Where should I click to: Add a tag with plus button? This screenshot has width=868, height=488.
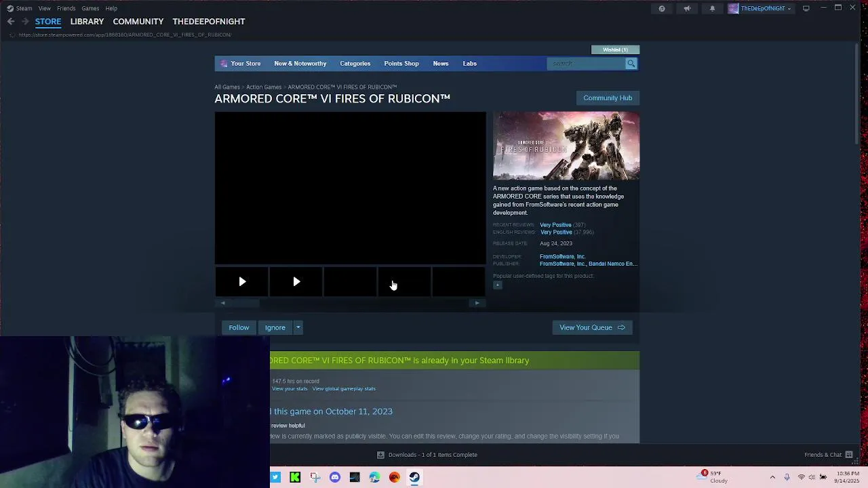click(497, 285)
